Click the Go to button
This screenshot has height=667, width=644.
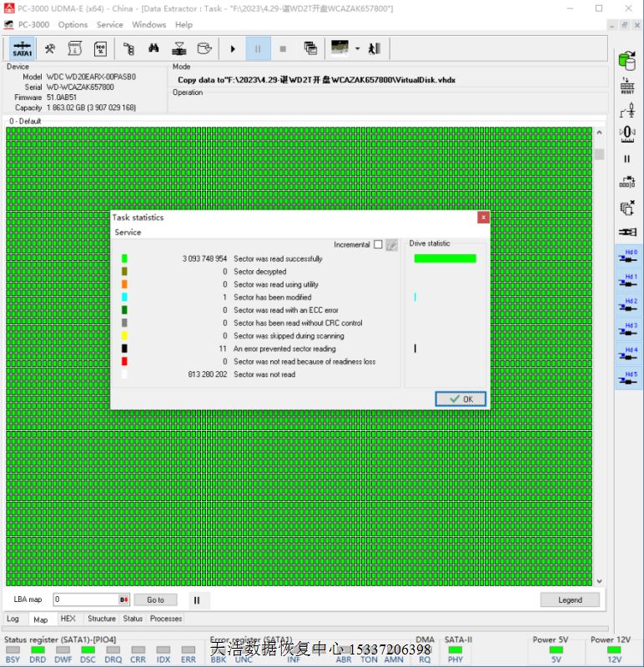(156, 599)
